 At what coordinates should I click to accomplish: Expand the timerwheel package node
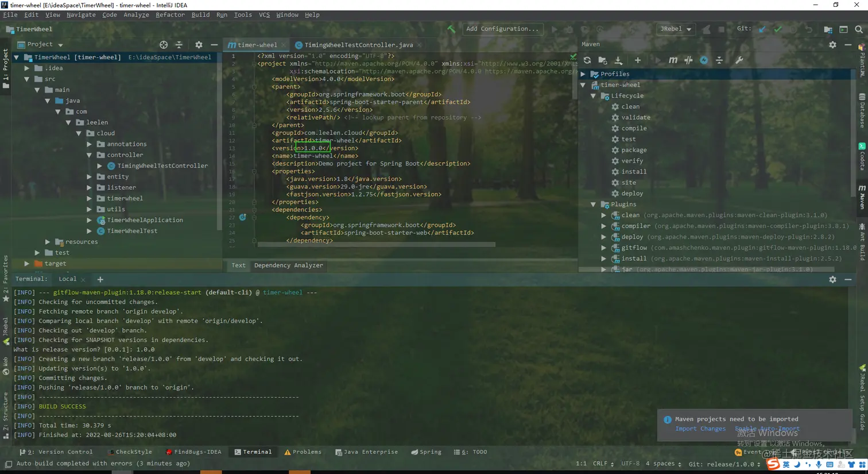pos(89,199)
